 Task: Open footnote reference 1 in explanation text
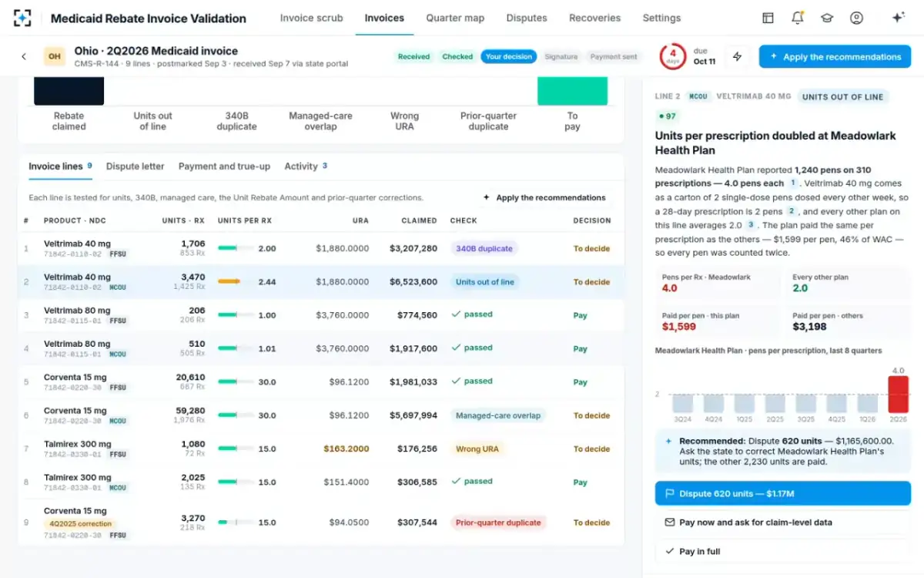point(792,183)
